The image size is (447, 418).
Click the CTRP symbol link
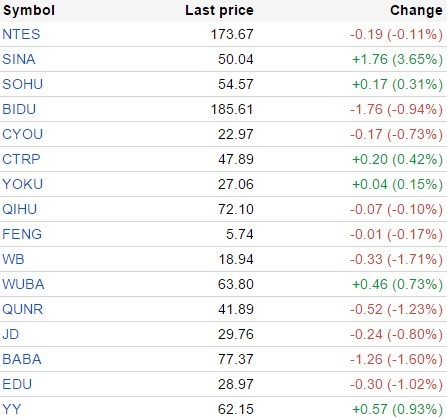21,159
